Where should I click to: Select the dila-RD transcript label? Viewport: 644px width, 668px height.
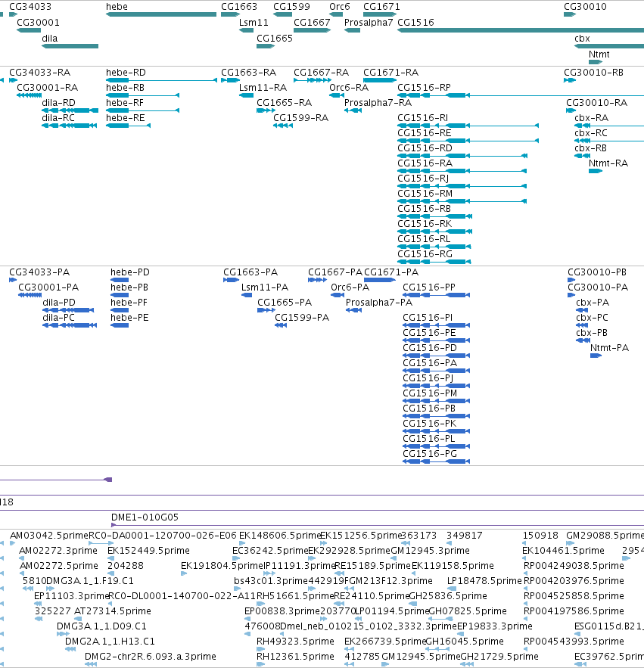point(58,103)
